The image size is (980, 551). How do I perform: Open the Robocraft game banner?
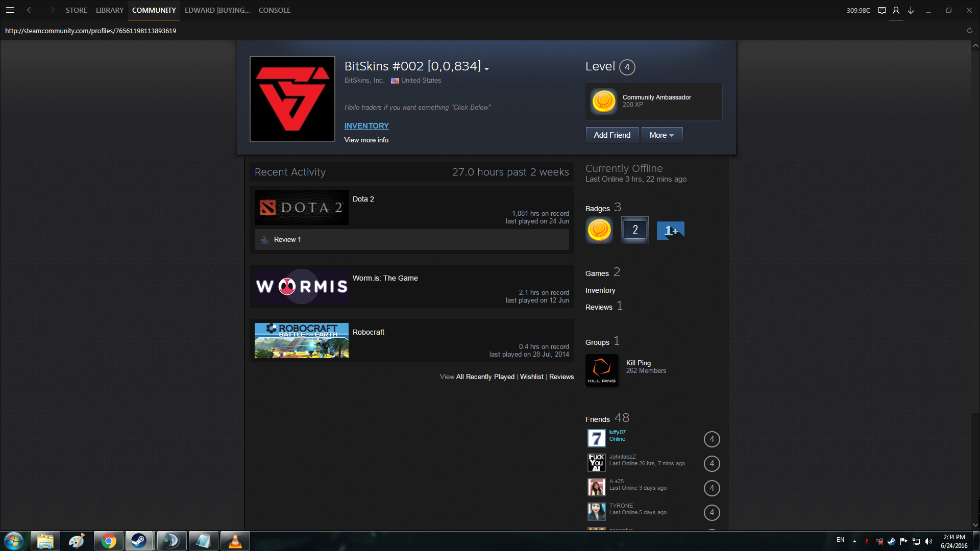click(302, 341)
